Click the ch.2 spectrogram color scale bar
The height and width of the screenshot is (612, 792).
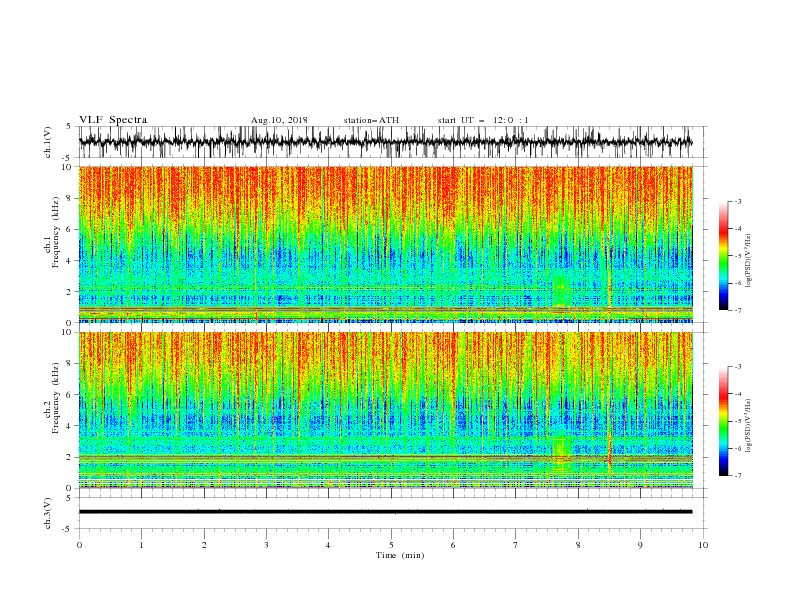[723, 421]
